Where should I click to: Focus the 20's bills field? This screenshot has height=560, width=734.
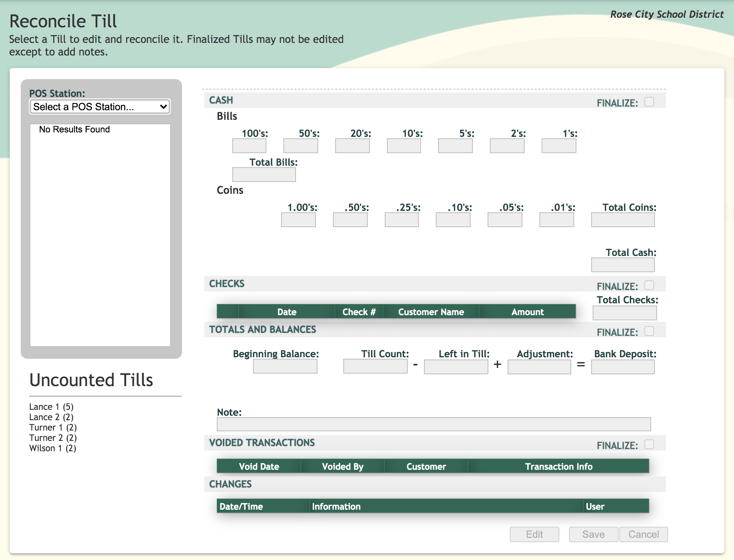(x=352, y=146)
